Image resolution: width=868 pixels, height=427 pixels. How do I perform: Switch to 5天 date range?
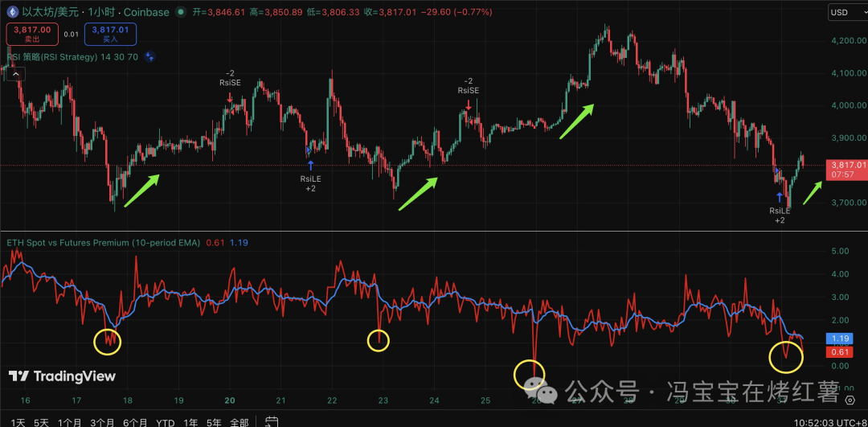(x=41, y=422)
